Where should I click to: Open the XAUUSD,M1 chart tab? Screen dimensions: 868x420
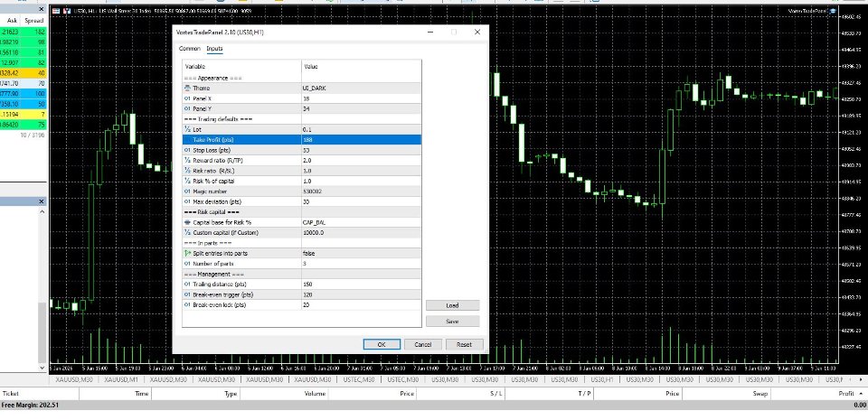click(x=121, y=379)
